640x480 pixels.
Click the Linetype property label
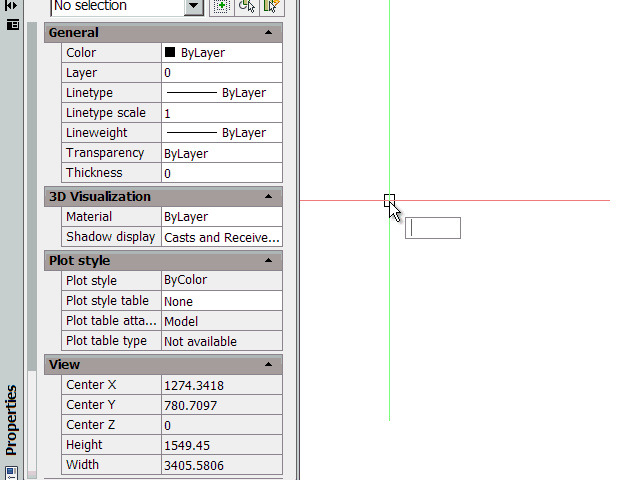(89, 93)
